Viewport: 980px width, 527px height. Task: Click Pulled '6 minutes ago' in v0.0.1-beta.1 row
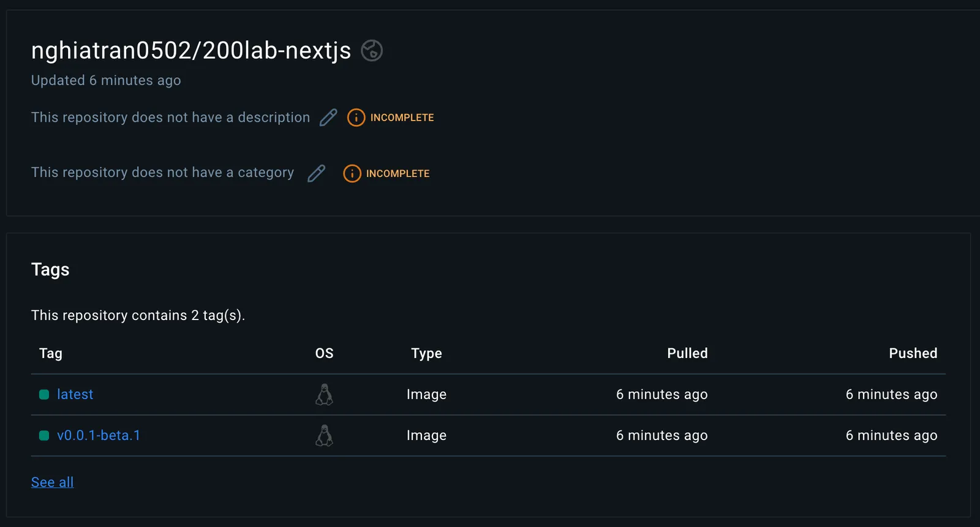click(662, 435)
